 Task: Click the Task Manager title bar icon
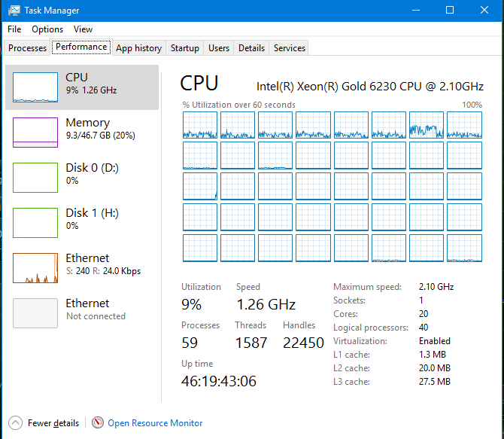pos(14,11)
